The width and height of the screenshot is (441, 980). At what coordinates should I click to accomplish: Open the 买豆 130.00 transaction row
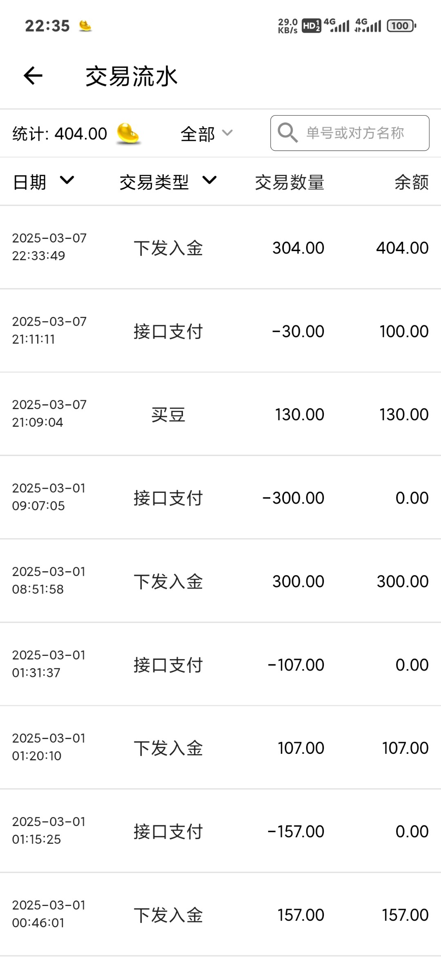click(220, 414)
